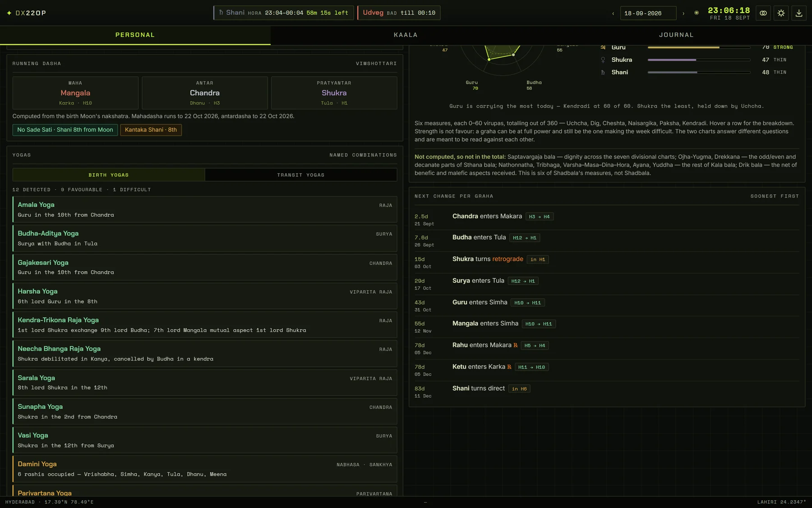
Task: Click the 'in H6' chip
Action: point(519,389)
